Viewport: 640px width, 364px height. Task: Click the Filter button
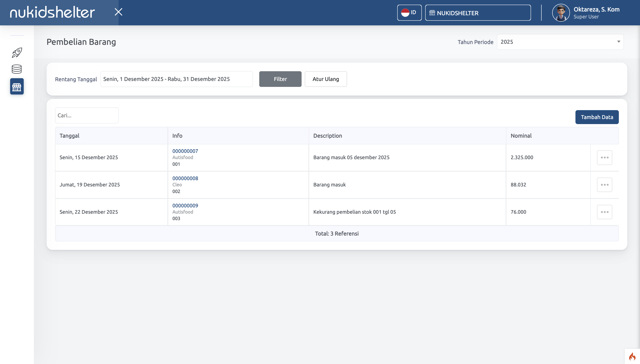tap(280, 79)
